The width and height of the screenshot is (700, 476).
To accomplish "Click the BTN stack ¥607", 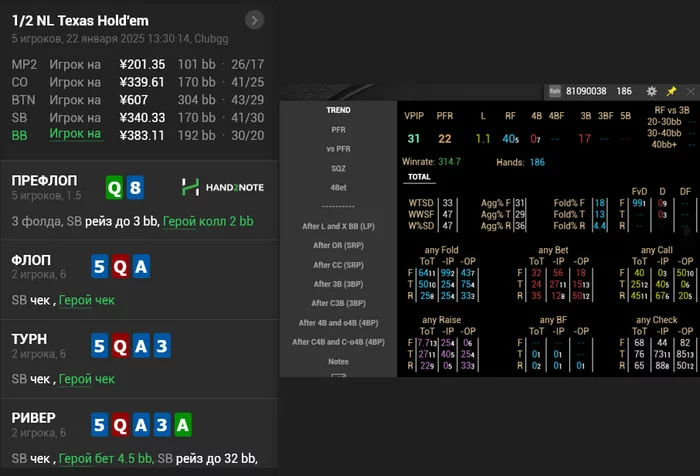I will pos(133,100).
